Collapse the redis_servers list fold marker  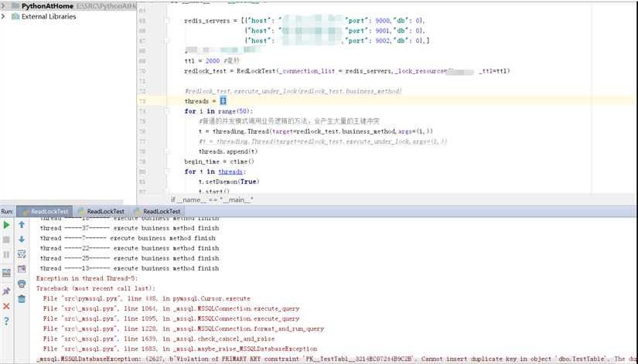click(x=167, y=21)
